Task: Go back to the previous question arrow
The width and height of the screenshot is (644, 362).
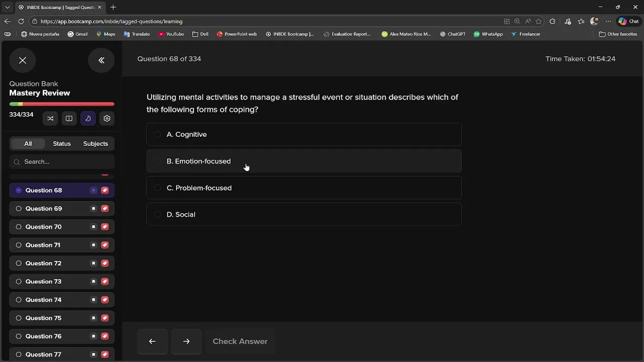Action: coord(152,341)
